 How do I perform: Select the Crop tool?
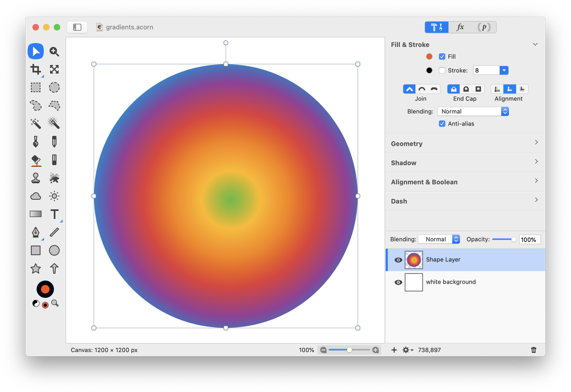36,69
